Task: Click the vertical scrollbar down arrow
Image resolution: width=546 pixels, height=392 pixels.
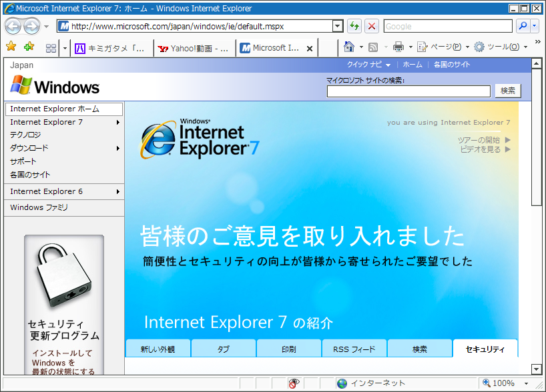Action: 536,369
